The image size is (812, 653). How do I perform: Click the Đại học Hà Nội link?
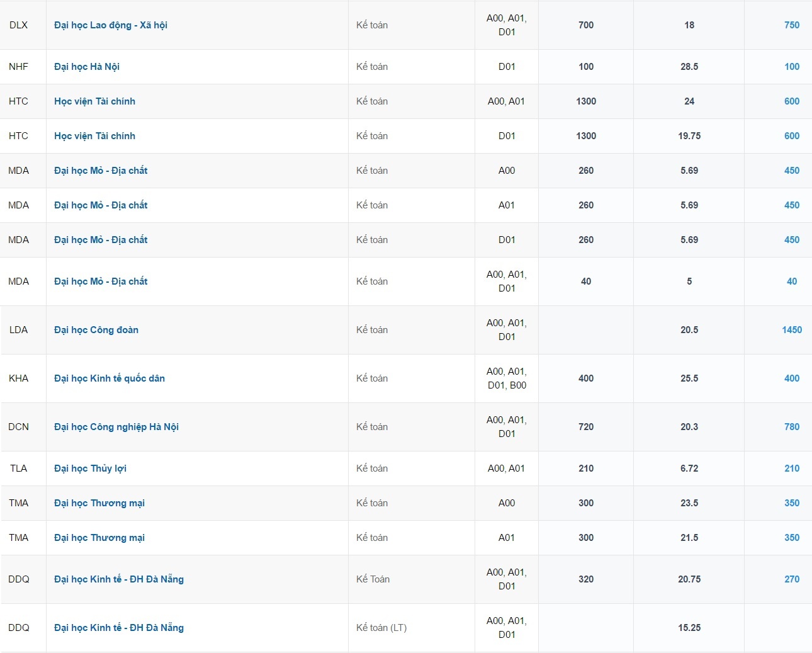tap(87, 67)
